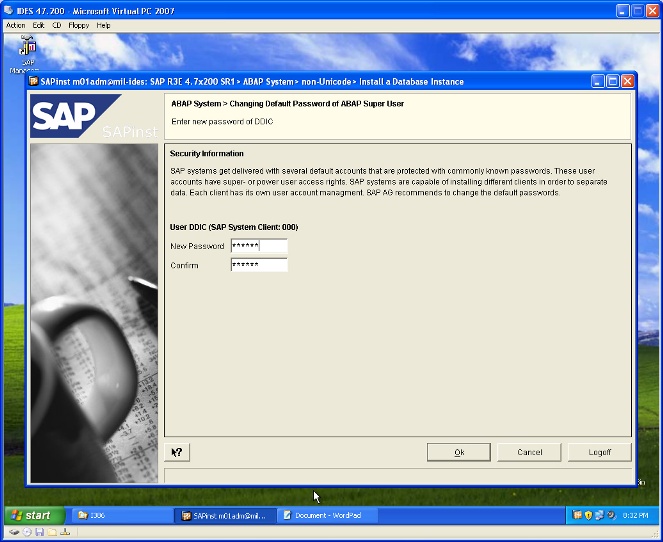Image resolution: width=663 pixels, height=542 pixels.
Task: Focus the Confirm password field
Action: (258, 265)
